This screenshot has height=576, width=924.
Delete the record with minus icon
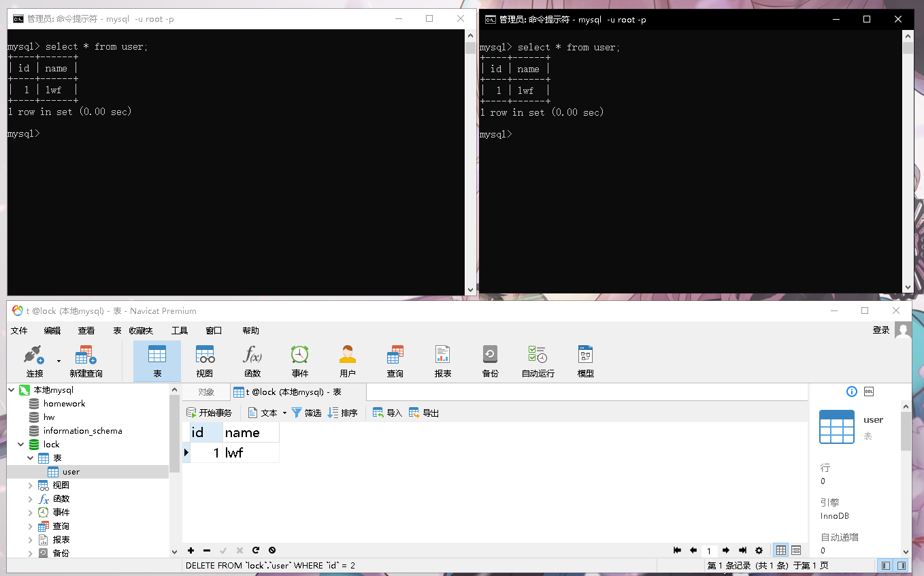207,550
